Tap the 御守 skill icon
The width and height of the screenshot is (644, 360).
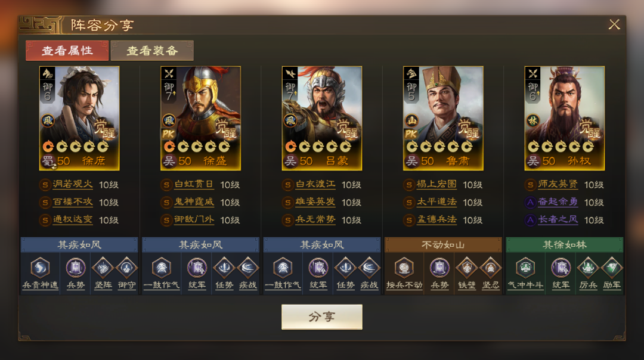pyautogui.click(x=126, y=268)
